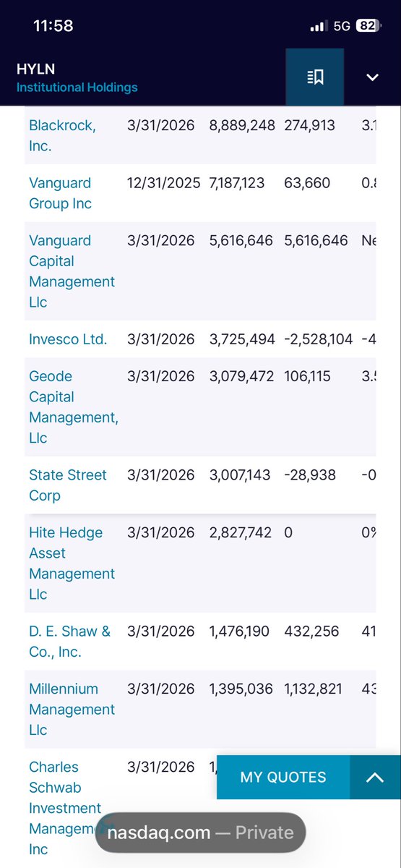The width and height of the screenshot is (401, 868).
Task: Open the MY QUOTES panel
Action: [283, 778]
